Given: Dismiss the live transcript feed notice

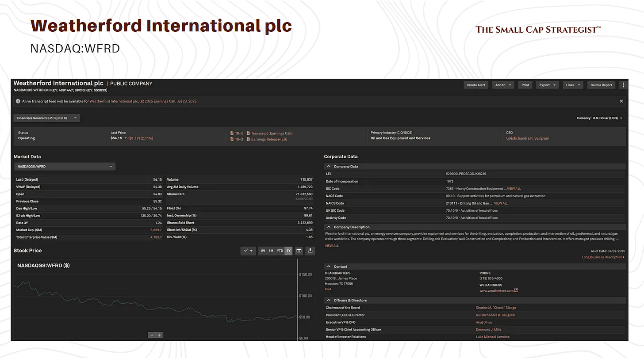Looking at the screenshot, I should [x=621, y=101].
